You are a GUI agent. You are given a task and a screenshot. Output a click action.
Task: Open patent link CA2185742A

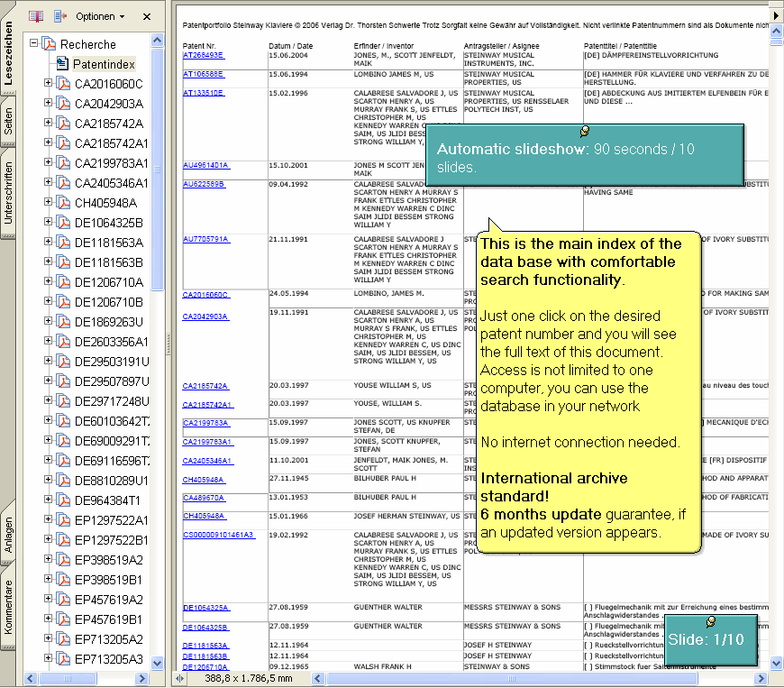tap(205, 386)
